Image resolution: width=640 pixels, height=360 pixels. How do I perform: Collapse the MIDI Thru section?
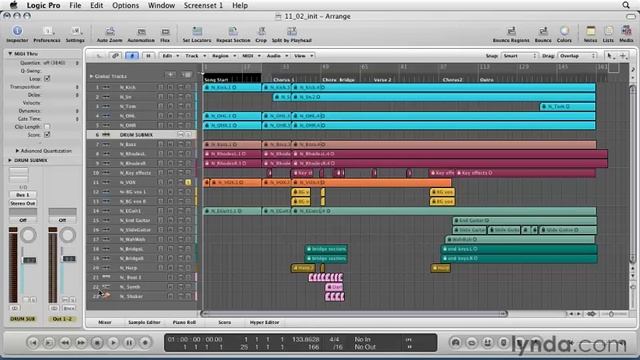point(10,53)
